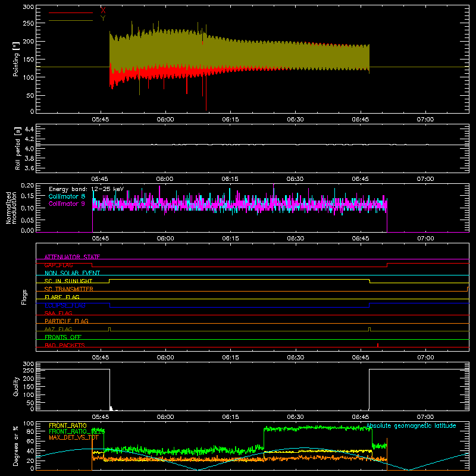This screenshot has width=476, height=476.
Task: Click the GAP_FLAG rising step near 06:51
Action: 387,265
